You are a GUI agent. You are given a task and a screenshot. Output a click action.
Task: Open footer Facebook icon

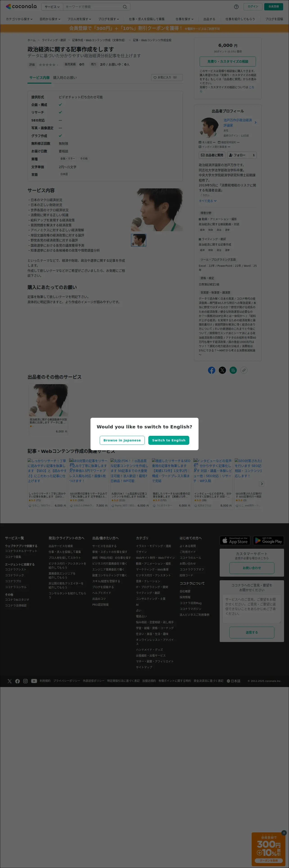[x=18, y=681]
